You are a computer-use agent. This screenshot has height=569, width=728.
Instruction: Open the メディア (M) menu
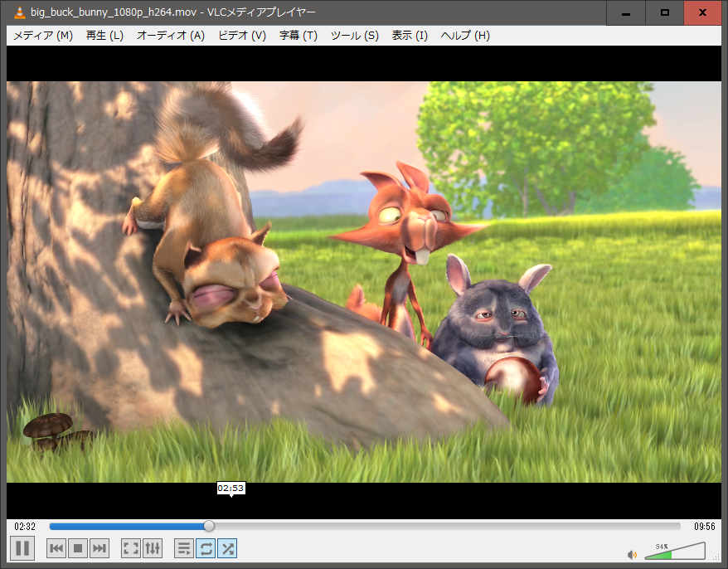click(x=43, y=36)
